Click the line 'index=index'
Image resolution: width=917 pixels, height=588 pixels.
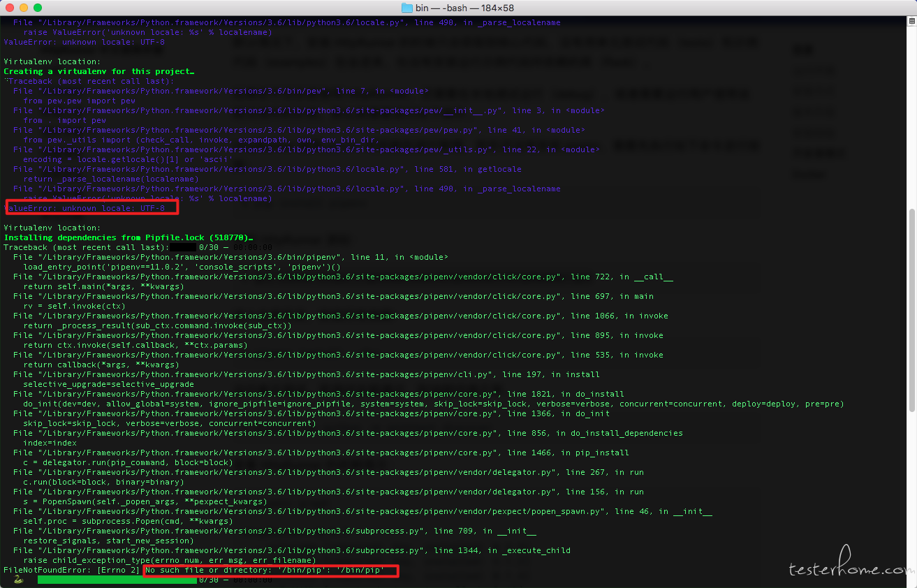tap(50, 443)
